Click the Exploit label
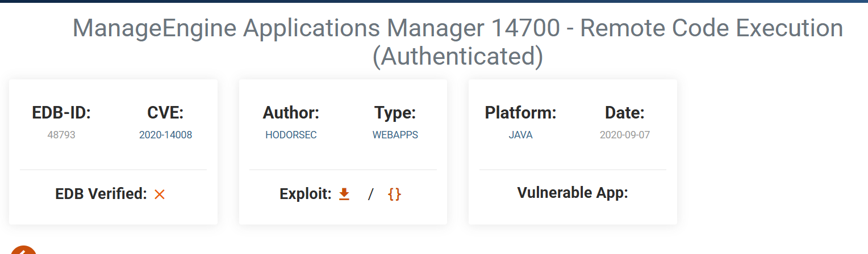868x254 pixels. tap(306, 194)
